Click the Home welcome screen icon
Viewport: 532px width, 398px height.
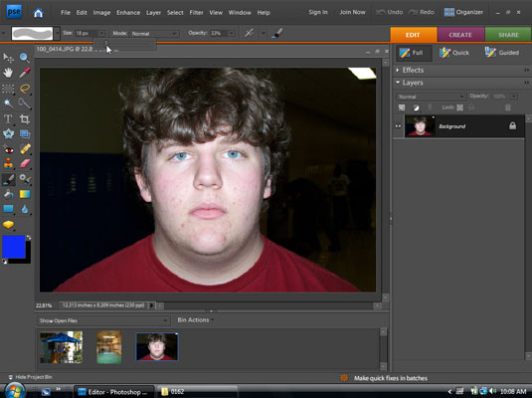tap(38, 13)
